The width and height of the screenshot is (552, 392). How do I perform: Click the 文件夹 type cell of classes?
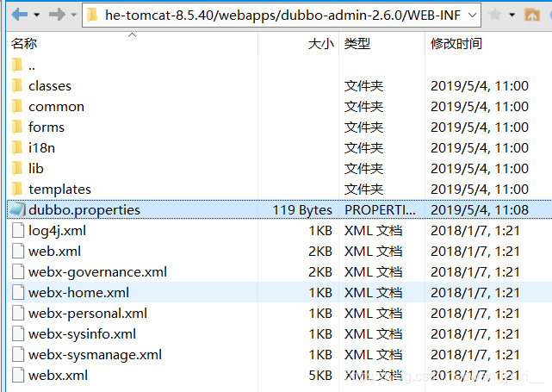tap(363, 86)
